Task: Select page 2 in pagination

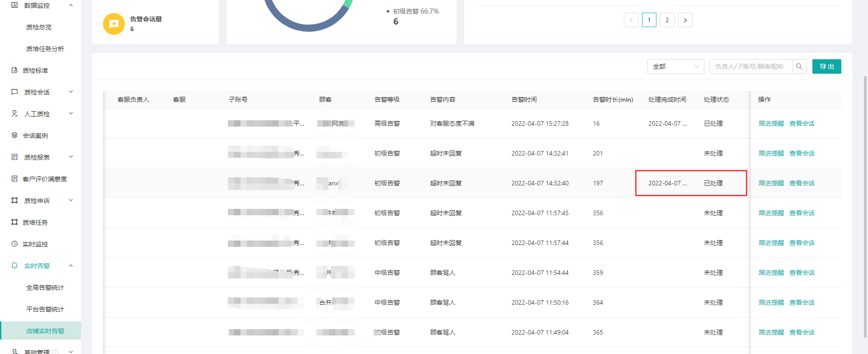Action: coord(667,20)
